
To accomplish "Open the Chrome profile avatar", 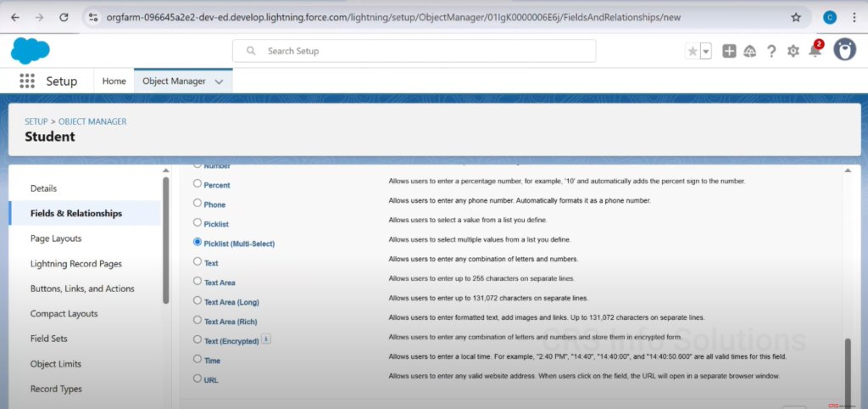I will point(829,17).
